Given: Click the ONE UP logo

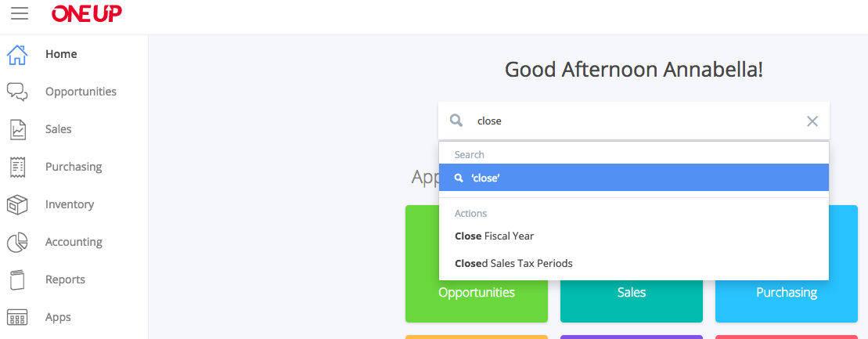Looking at the screenshot, I should (86, 13).
